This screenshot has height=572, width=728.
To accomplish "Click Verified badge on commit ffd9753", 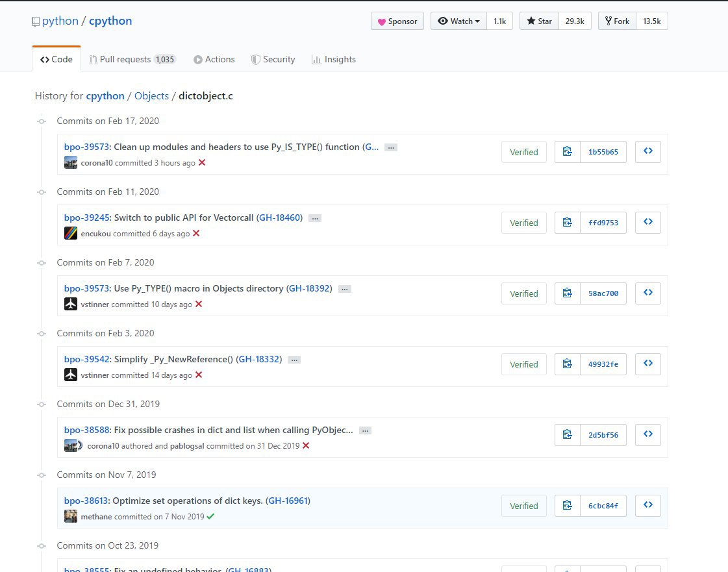I will pyautogui.click(x=523, y=223).
